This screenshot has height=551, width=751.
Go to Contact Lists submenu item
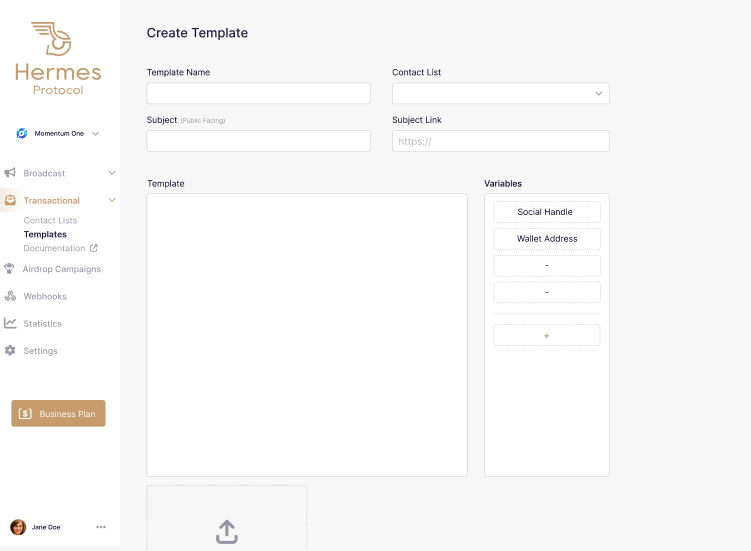pyautogui.click(x=50, y=220)
